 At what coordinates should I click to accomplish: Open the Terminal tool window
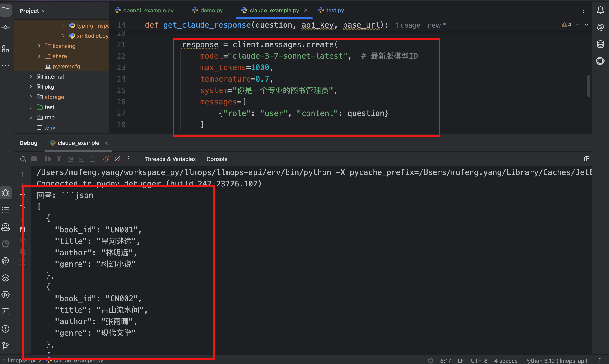point(6,312)
